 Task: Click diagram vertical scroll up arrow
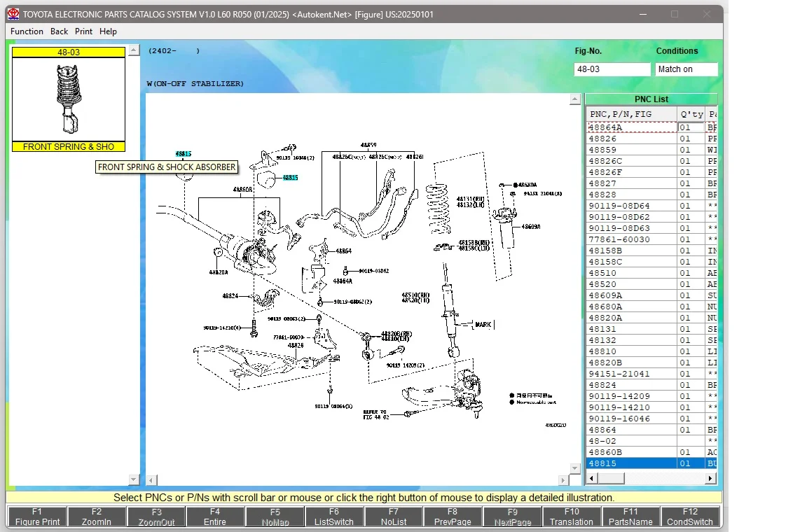(575, 99)
